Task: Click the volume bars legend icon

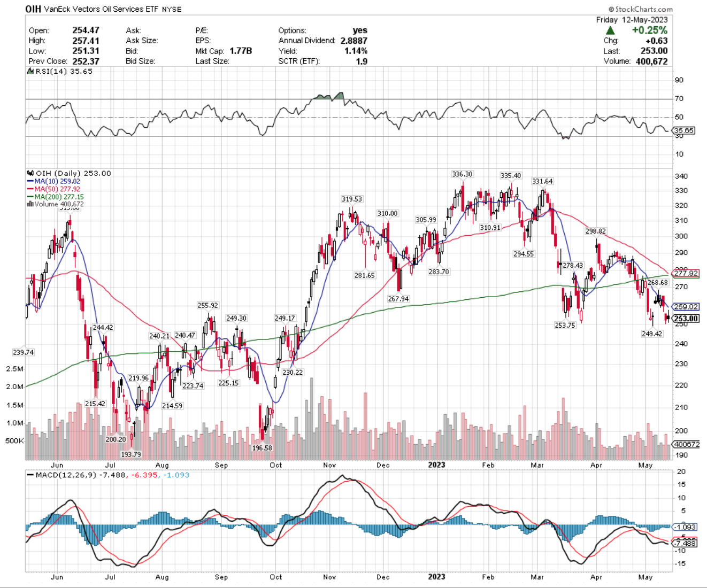Action: tap(30, 204)
